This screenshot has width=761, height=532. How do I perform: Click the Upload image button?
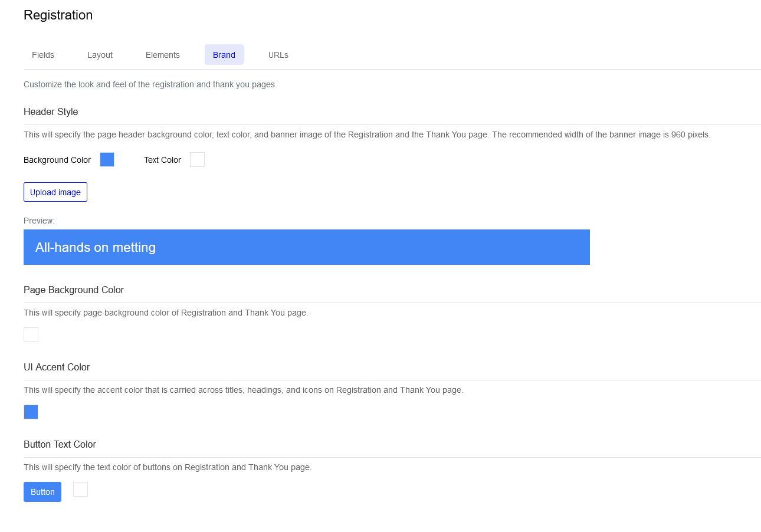pos(55,192)
